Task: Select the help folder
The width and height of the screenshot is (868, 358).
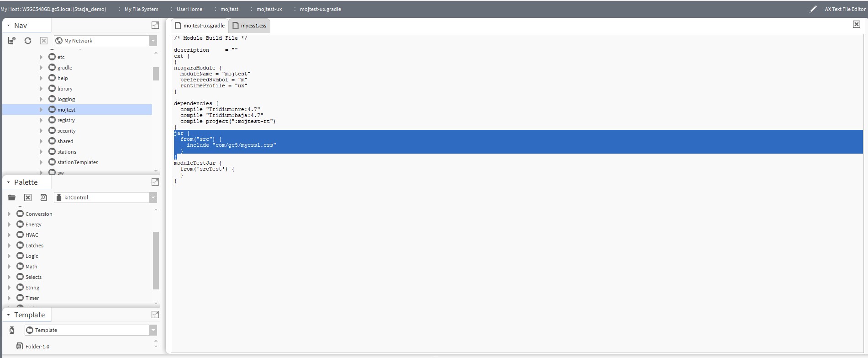Action: (63, 78)
